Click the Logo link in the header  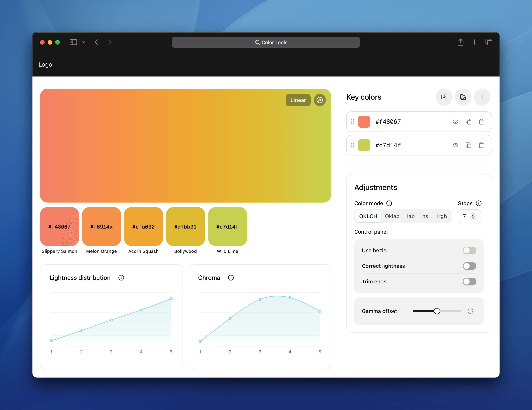45,65
